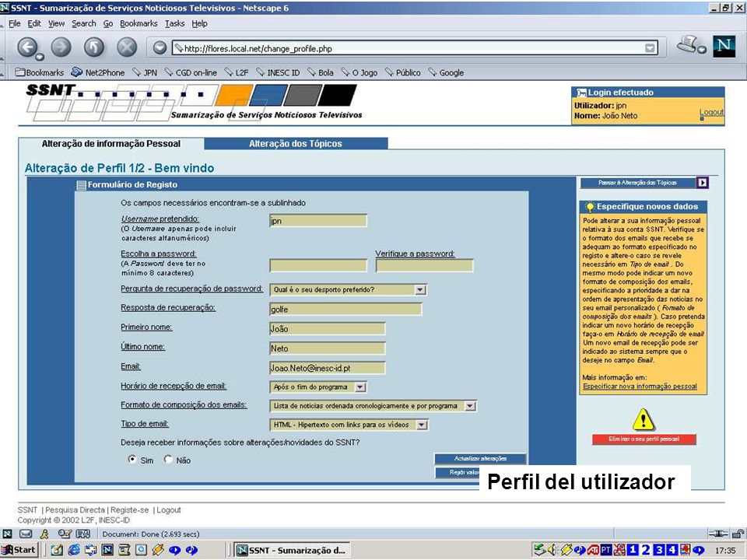The image size is (747, 560).
Task: Stop page loading with the X button
Action: [127, 47]
